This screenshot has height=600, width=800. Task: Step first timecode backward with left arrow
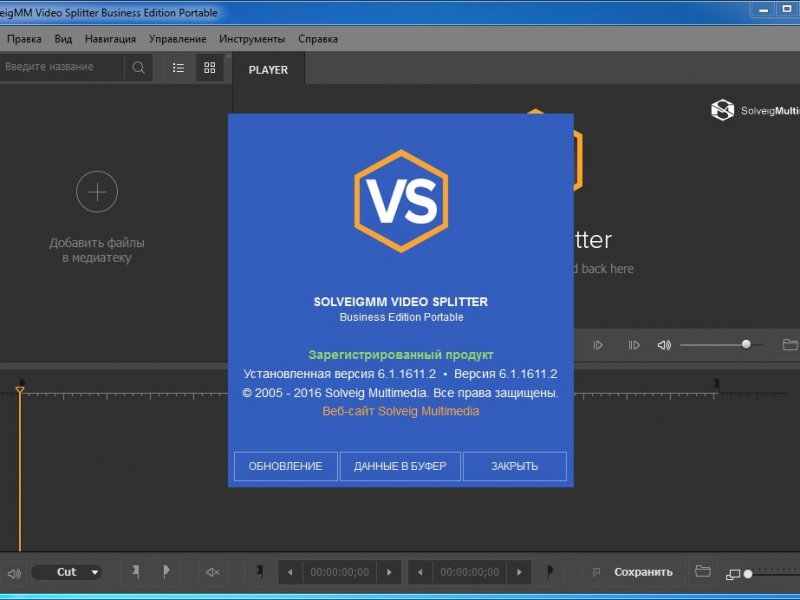[290, 572]
